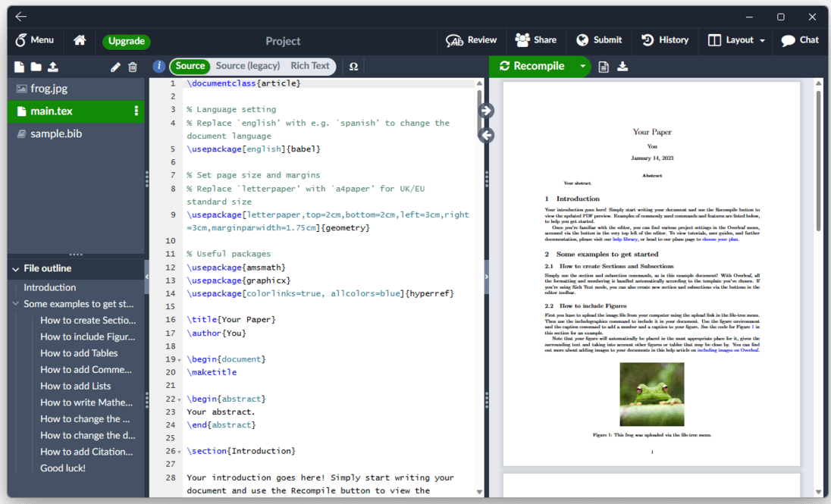Create a new file in the project
831x504 pixels.
(x=18, y=67)
